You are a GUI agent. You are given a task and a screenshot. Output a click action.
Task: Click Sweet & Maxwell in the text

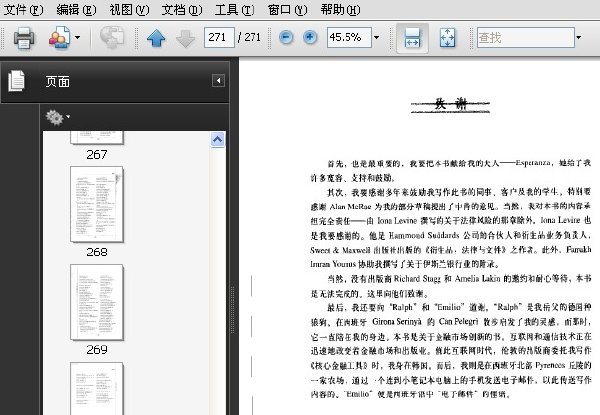coord(340,250)
